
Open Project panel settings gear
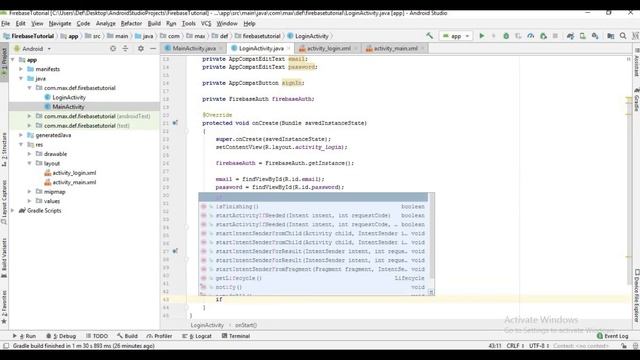click(x=141, y=49)
